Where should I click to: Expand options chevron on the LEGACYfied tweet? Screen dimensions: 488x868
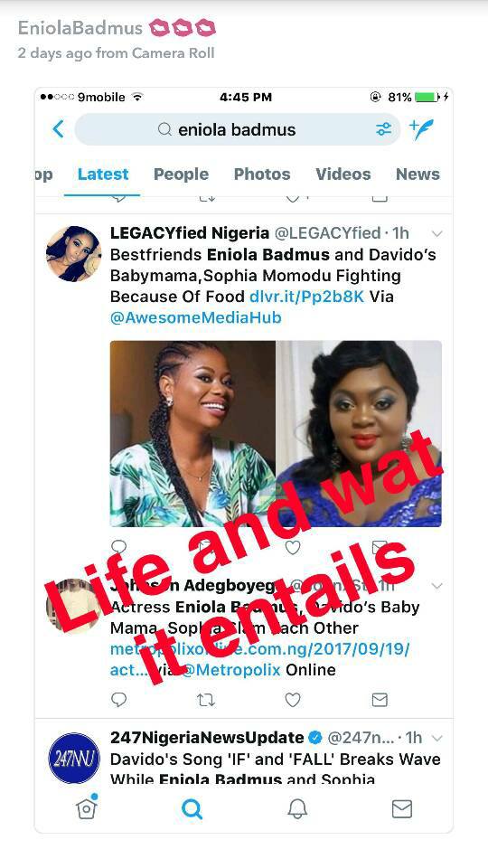[x=437, y=233]
